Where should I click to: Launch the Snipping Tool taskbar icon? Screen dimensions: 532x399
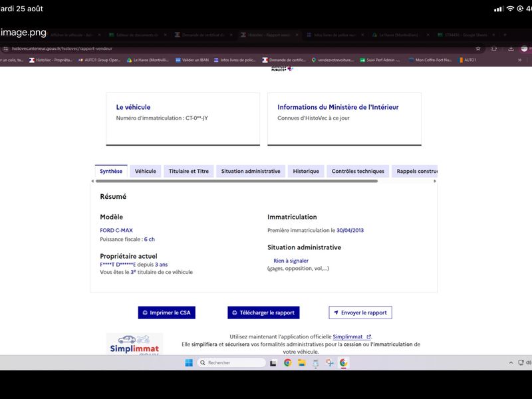[x=329, y=363]
